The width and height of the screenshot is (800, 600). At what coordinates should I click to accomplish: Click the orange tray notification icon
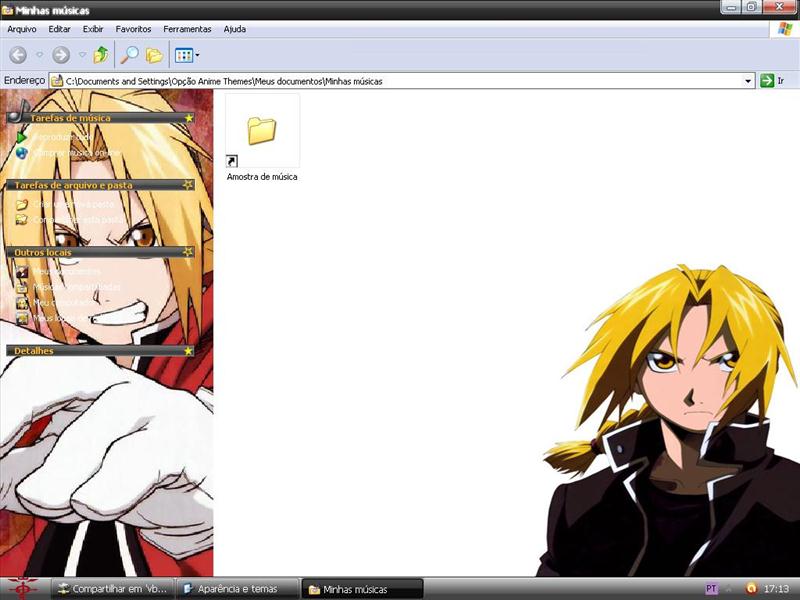click(751, 588)
